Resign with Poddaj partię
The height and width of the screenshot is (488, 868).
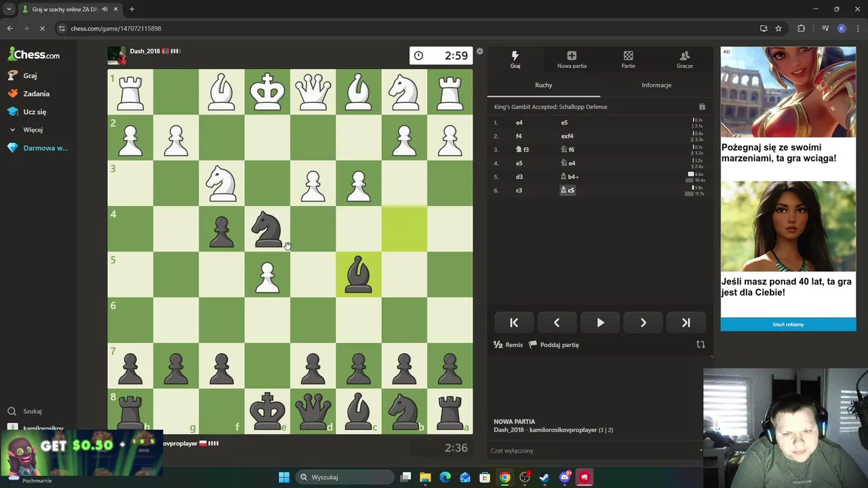click(x=553, y=344)
